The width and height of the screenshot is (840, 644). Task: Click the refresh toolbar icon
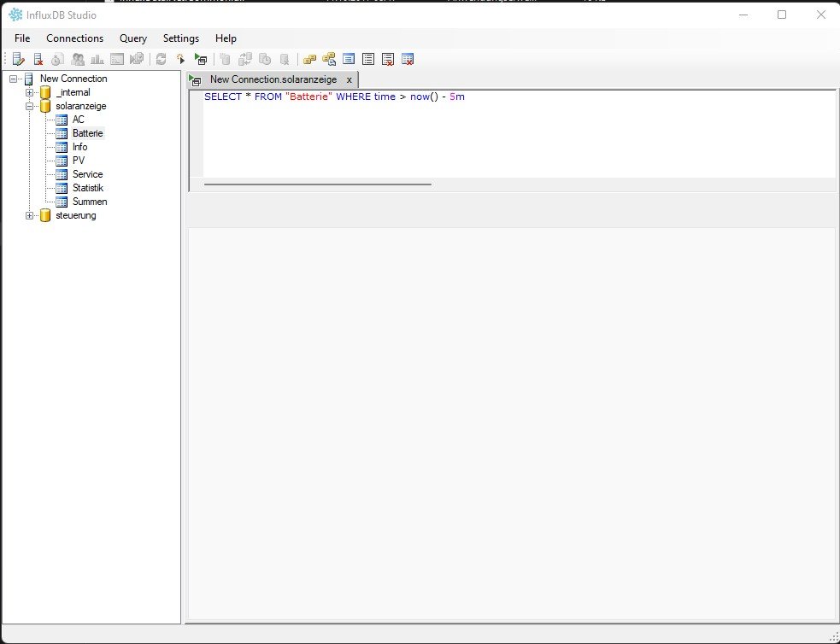pyautogui.click(x=161, y=59)
